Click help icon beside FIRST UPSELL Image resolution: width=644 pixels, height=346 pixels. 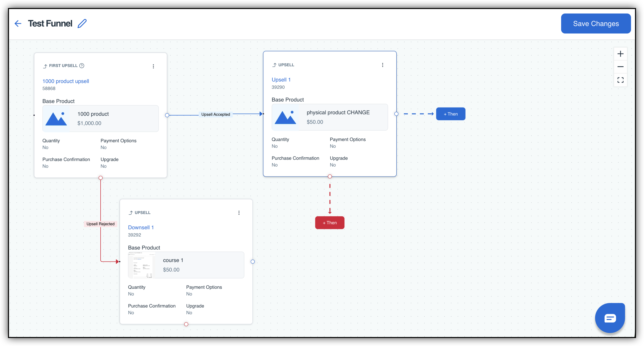point(82,65)
